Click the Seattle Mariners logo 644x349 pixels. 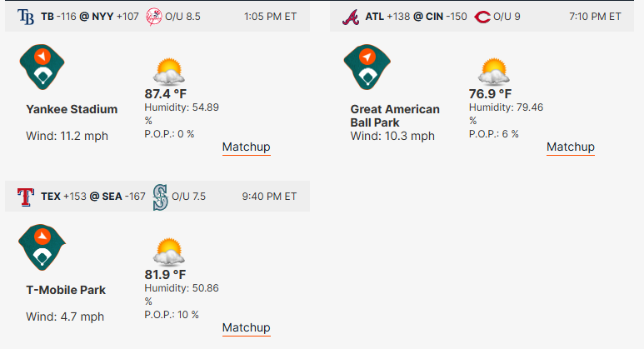[x=160, y=197]
